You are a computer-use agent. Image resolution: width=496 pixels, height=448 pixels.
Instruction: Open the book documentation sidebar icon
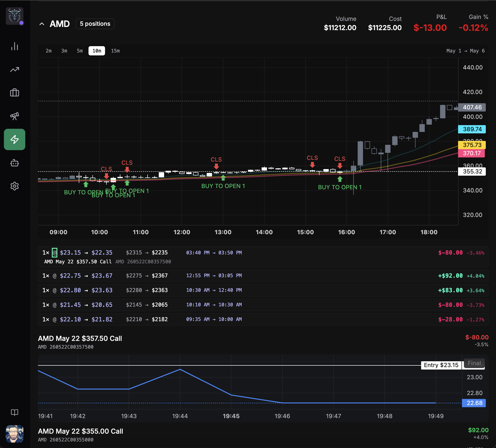pyautogui.click(x=15, y=412)
